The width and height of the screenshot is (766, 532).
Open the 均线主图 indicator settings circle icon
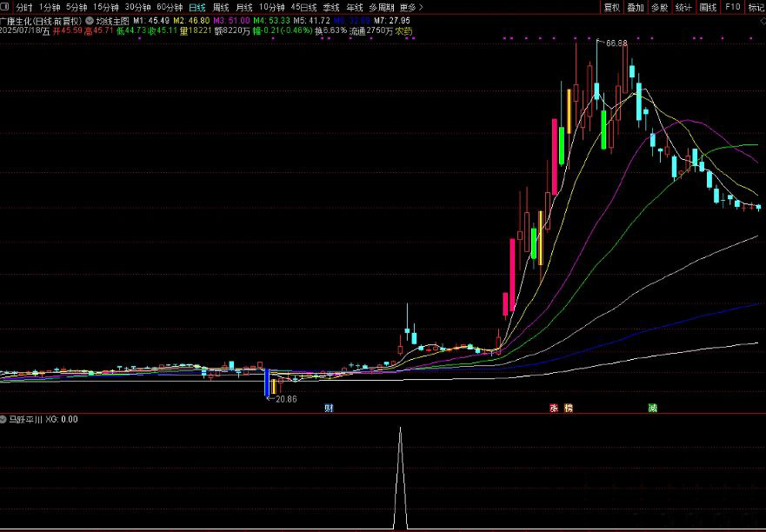pos(90,19)
